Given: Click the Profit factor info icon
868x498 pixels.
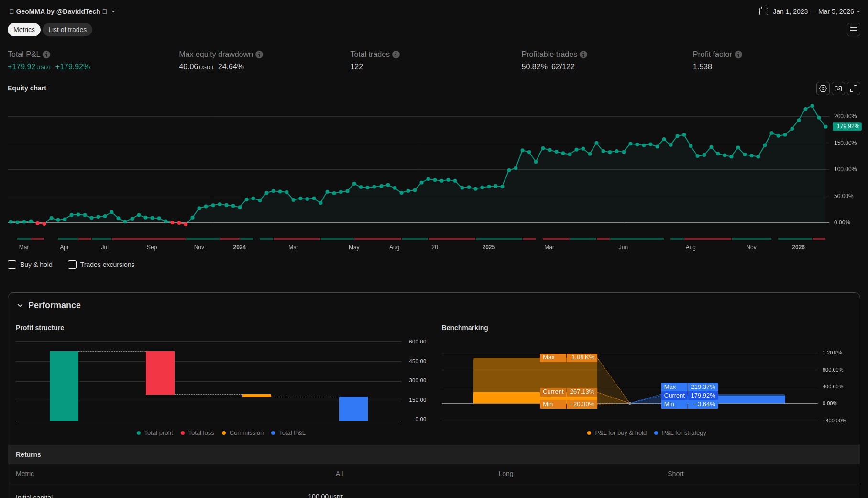Looking at the screenshot, I should [x=738, y=55].
